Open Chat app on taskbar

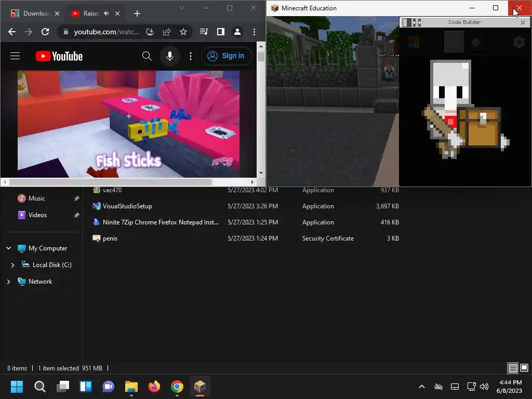pyautogui.click(x=109, y=387)
